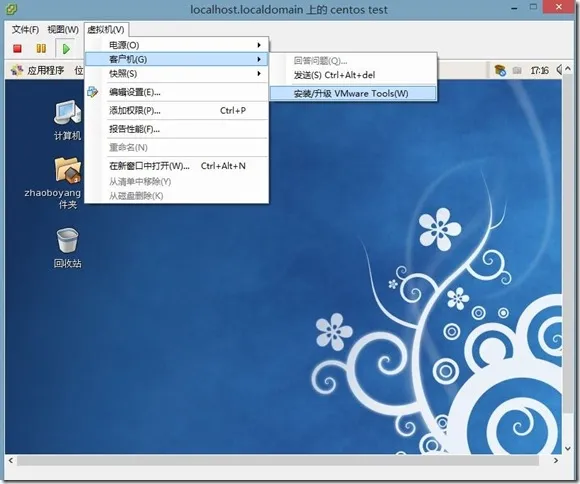Click the 17:16 clock in guest panel
Screen dimensions: 580x484
(x=539, y=70)
